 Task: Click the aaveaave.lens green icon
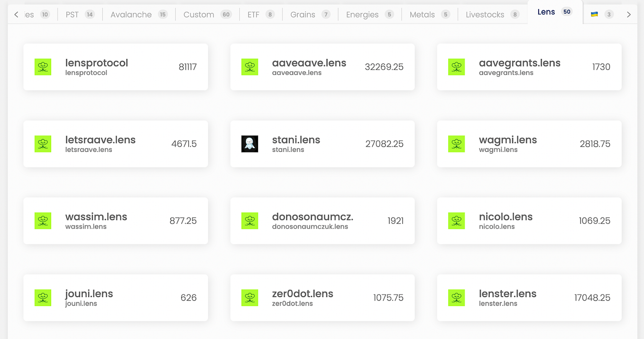coord(250,67)
